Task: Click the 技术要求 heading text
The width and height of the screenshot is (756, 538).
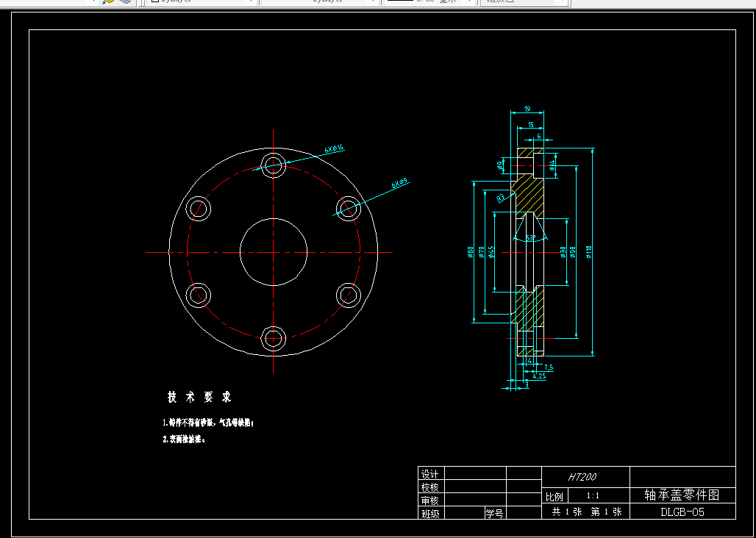Action: pyautogui.click(x=199, y=398)
